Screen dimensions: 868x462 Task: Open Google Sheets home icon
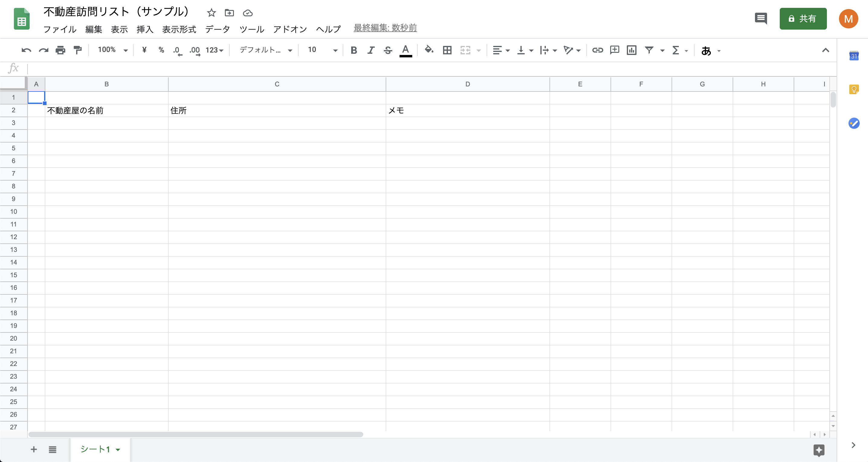point(21,19)
